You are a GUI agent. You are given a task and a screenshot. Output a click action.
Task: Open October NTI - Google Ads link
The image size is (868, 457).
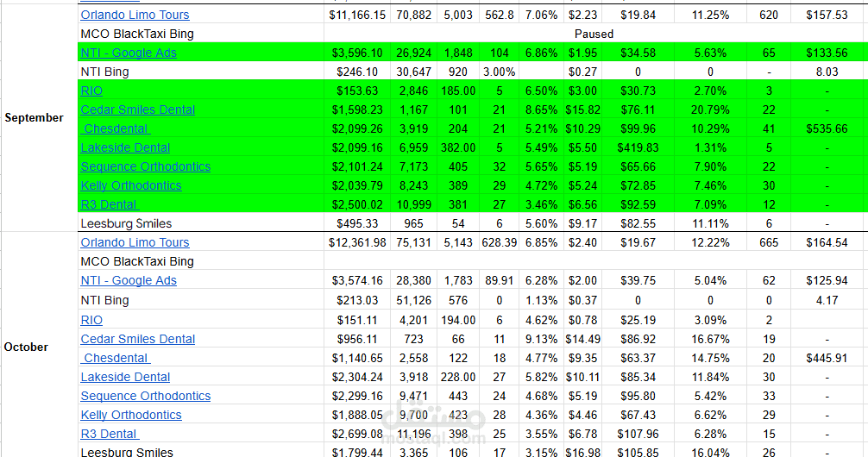click(x=129, y=280)
